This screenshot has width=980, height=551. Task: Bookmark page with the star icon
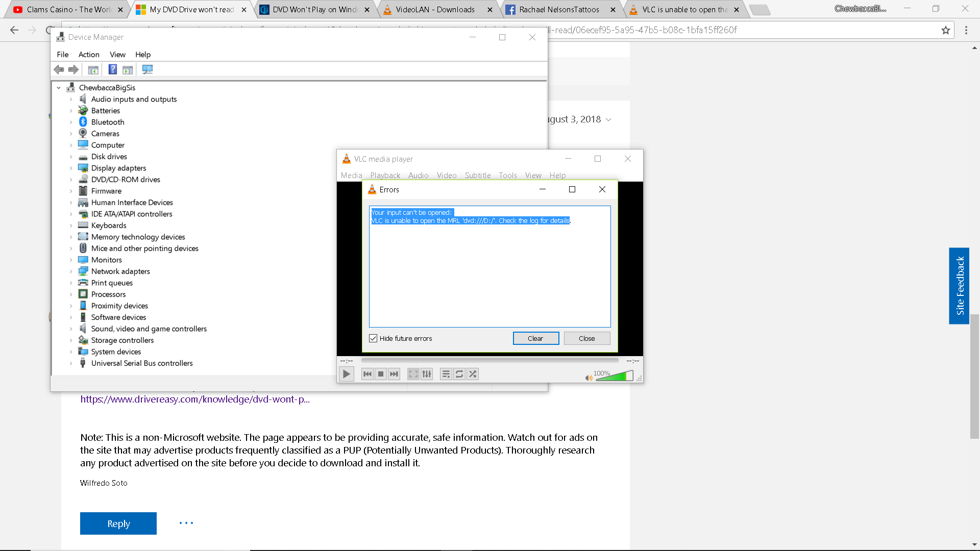946,30
